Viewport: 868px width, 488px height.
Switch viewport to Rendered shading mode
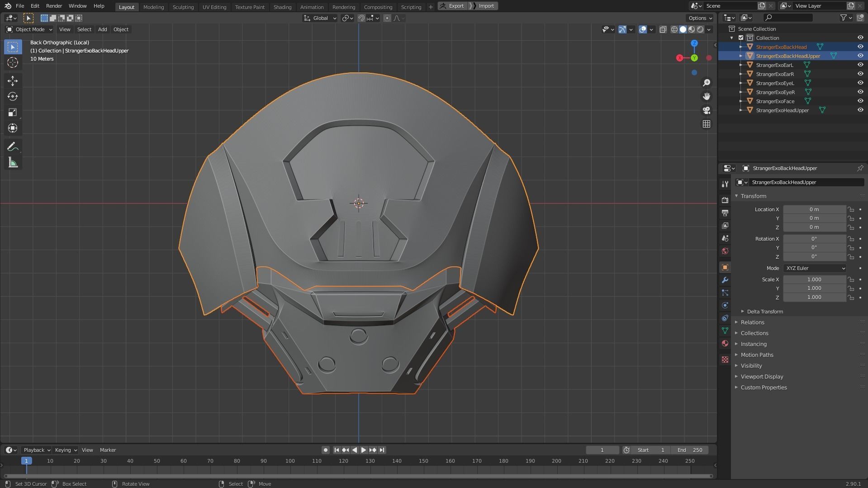[x=700, y=29]
